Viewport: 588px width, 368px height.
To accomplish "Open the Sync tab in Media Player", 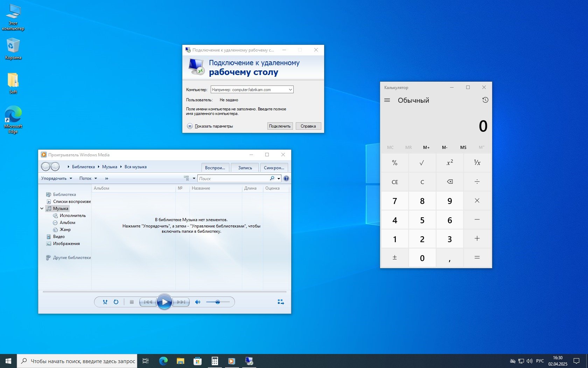I will pyautogui.click(x=274, y=168).
